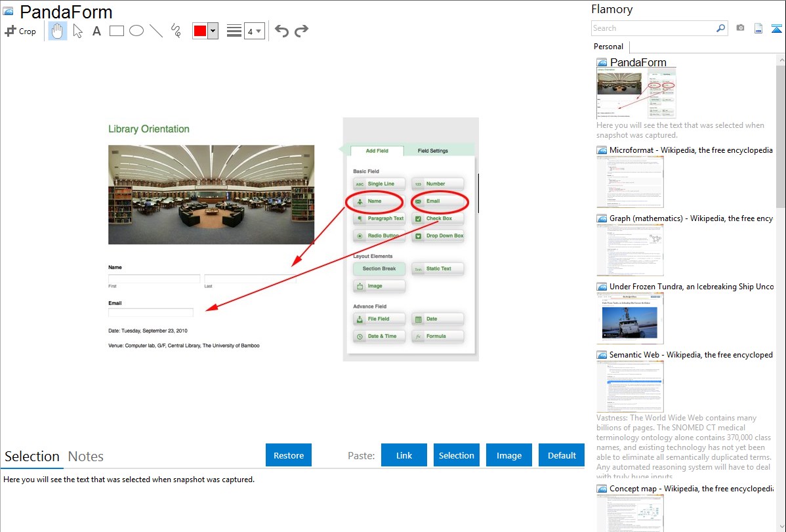The height and width of the screenshot is (532, 786).
Task: Click the Default paste button
Action: 562,455
